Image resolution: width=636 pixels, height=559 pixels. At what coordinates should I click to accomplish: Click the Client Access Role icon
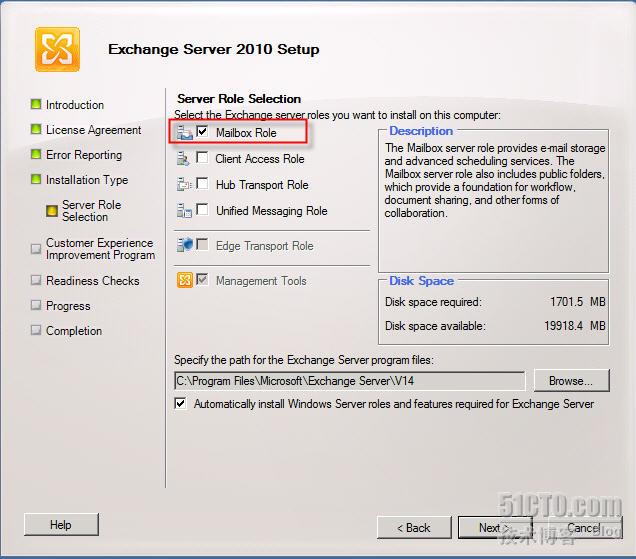183,159
